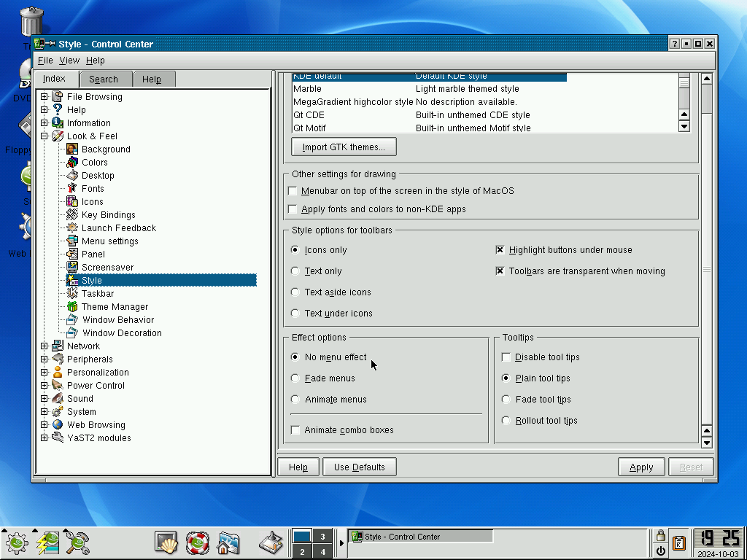747x560 pixels.
Task: Open the Theme Manager gift icon
Action: (72, 307)
